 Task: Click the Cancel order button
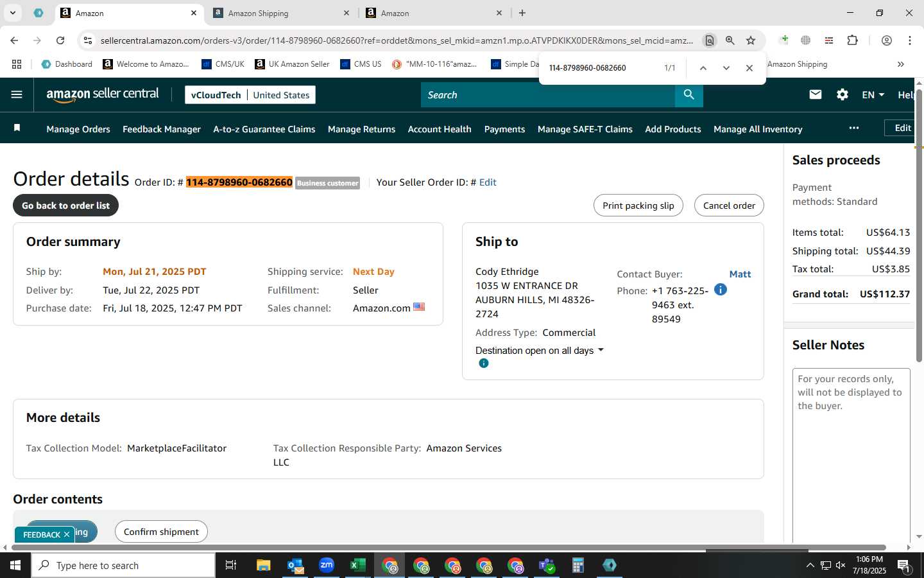tap(729, 206)
